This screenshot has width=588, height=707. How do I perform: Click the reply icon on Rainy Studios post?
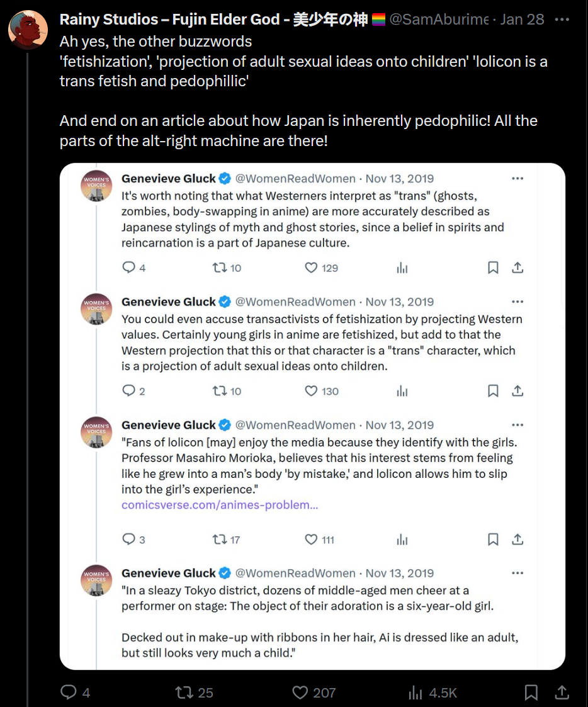[x=69, y=693]
